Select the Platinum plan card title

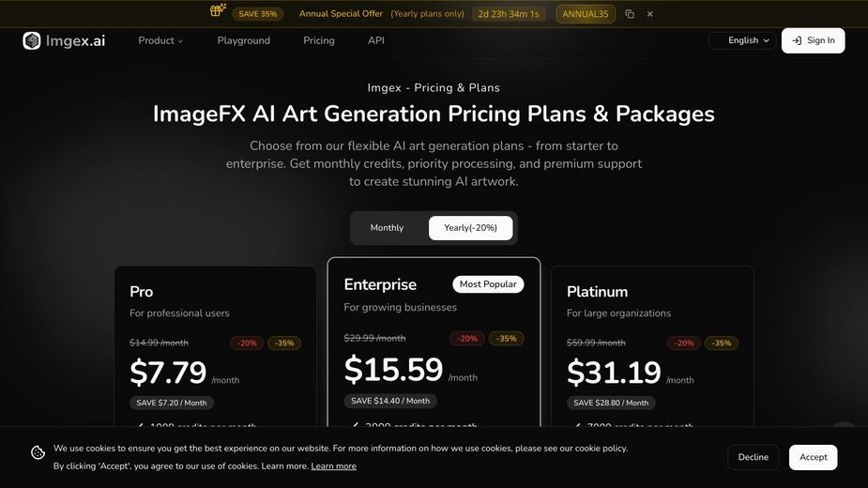[597, 291]
